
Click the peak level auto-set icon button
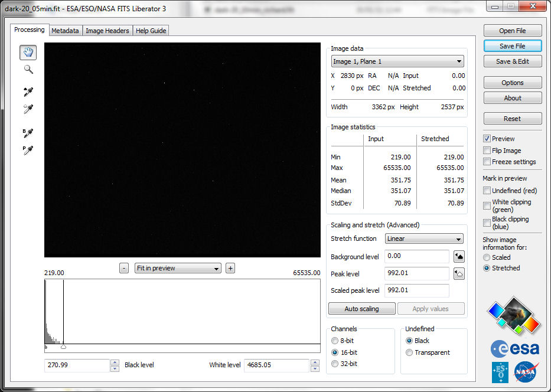459,273
